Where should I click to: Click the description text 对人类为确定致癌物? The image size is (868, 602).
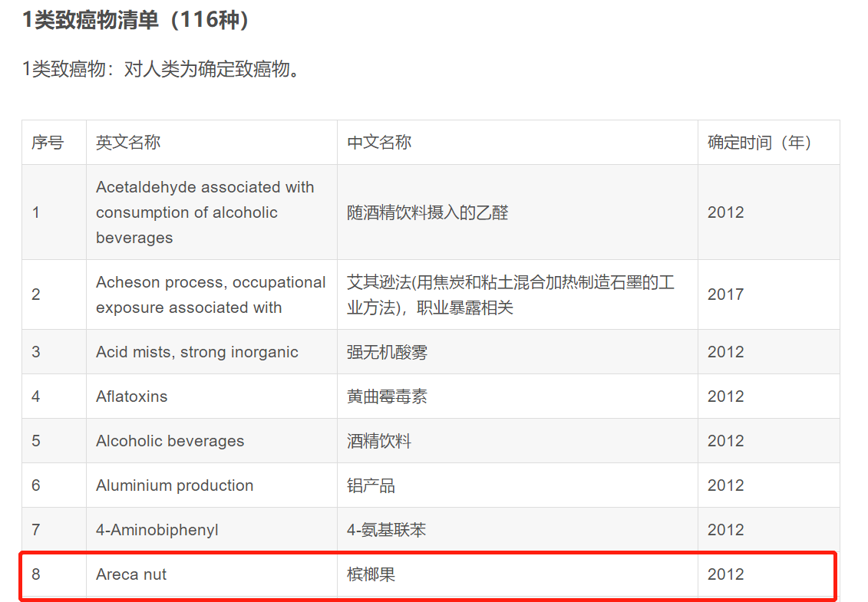[160, 69]
